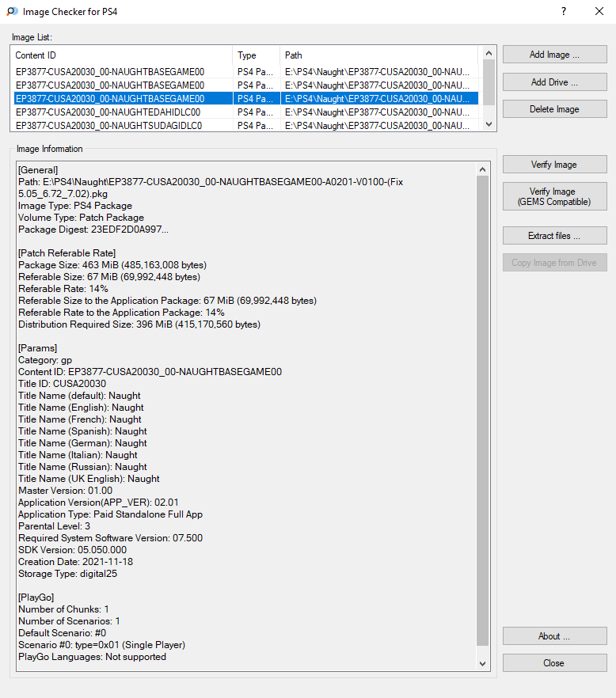Click the 'Title ID: CUSA20030' line
This screenshot has width=616, height=698.
62,384
